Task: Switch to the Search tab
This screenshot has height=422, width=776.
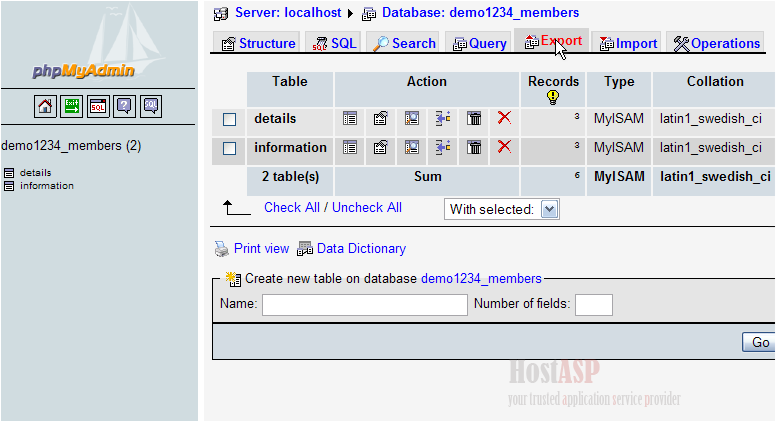Action: click(403, 43)
